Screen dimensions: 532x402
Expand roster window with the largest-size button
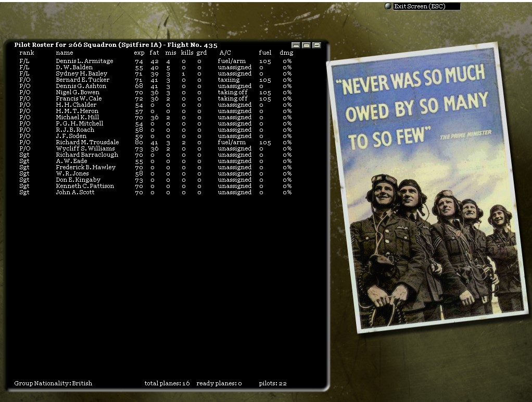point(316,45)
